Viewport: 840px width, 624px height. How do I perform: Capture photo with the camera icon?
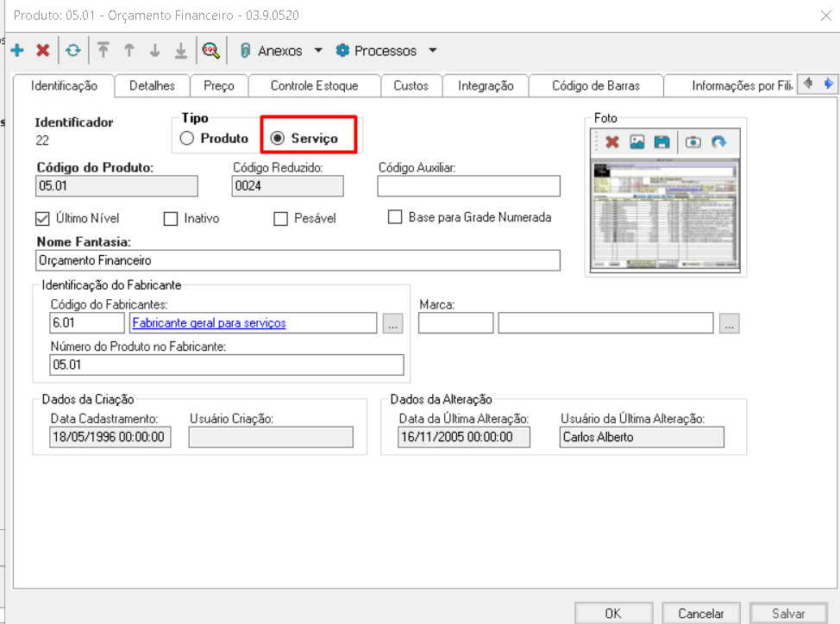click(693, 142)
